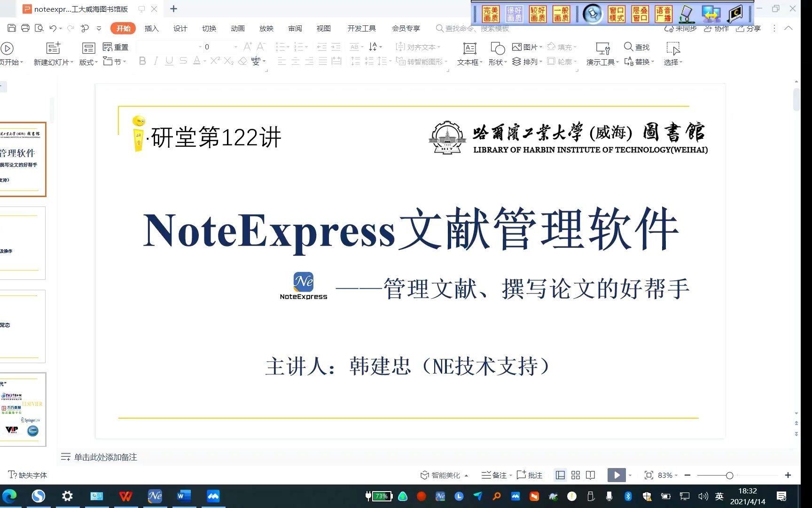Click the Collaborate (协作) button

pyautogui.click(x=717, y=28)
